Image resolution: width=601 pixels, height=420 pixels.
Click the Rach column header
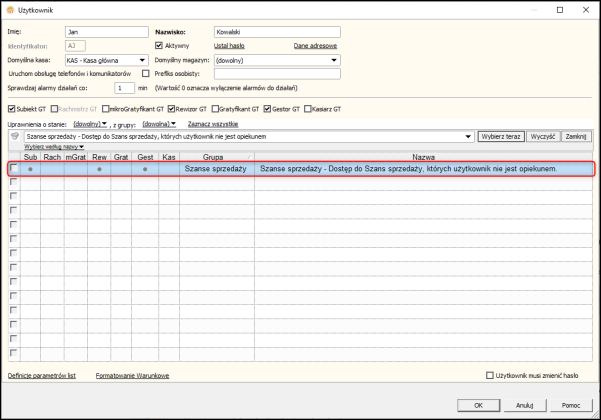tap(52, 157)
